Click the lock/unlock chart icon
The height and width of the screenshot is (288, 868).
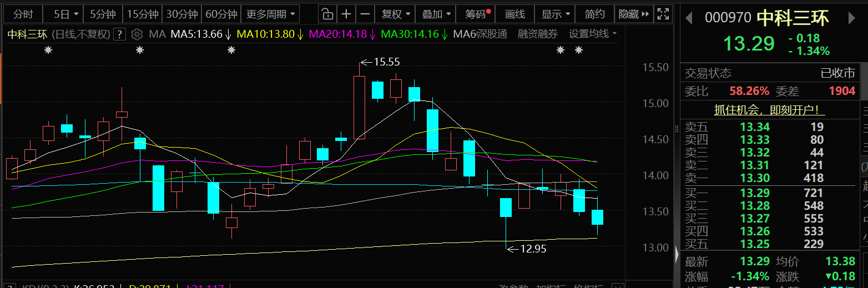click(328, 14)
